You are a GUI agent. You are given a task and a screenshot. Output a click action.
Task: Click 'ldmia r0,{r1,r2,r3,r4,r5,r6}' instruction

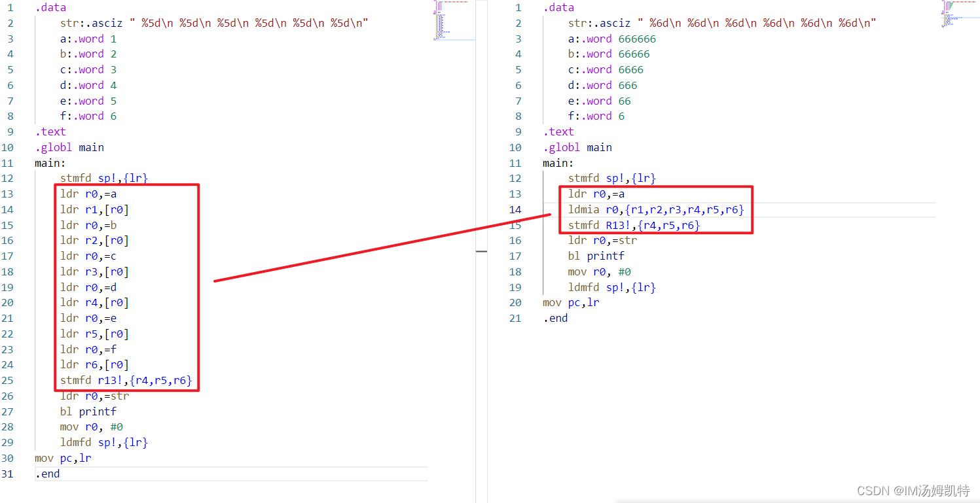click(657, 209)
